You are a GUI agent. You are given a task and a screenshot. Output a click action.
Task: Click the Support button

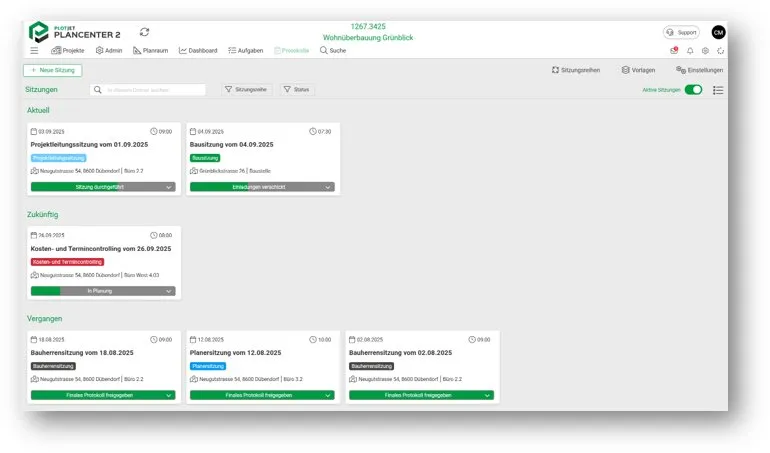681,32
